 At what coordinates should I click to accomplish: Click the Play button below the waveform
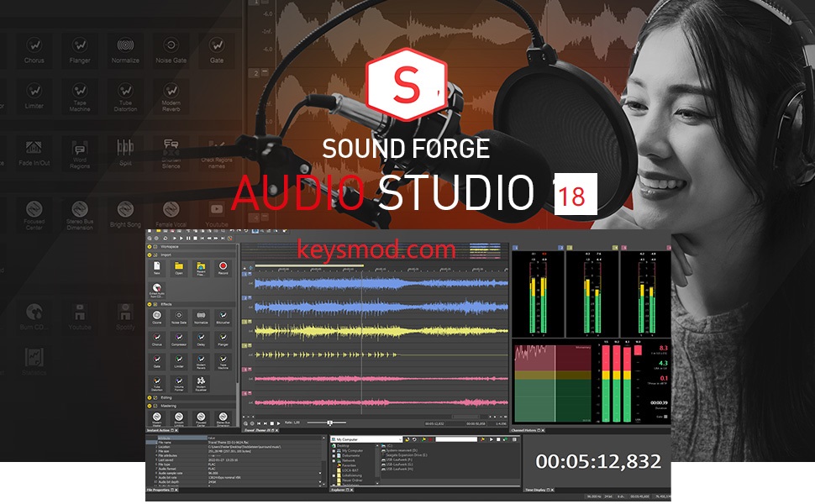tap(279, 423)
